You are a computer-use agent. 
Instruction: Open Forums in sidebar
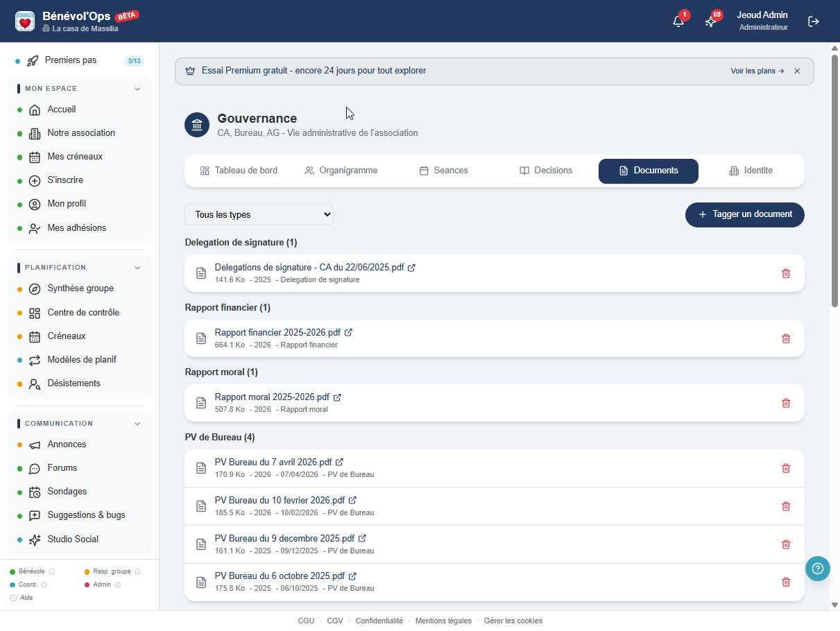[x=79, y=468]
